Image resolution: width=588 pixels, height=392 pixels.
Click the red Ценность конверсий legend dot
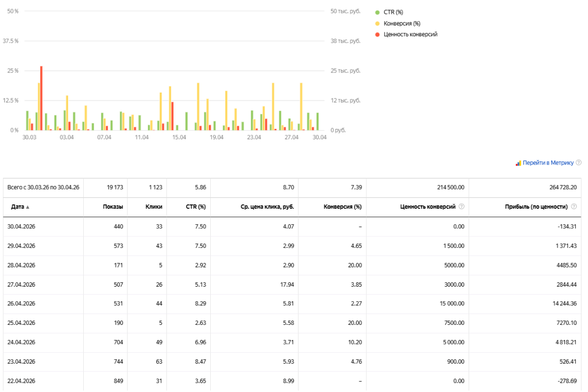click(377, 34)
